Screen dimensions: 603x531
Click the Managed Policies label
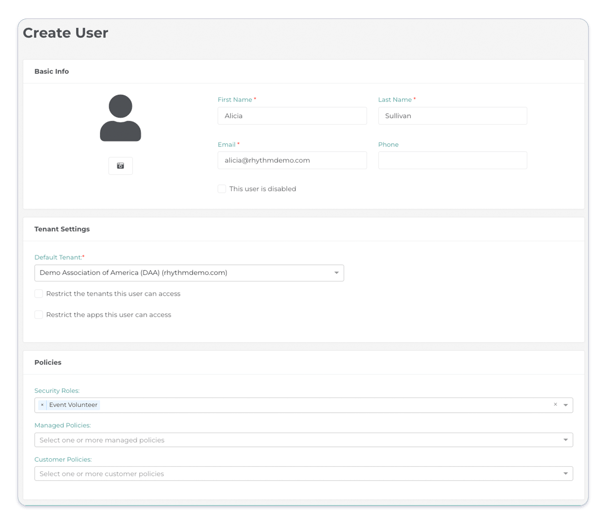63,425
